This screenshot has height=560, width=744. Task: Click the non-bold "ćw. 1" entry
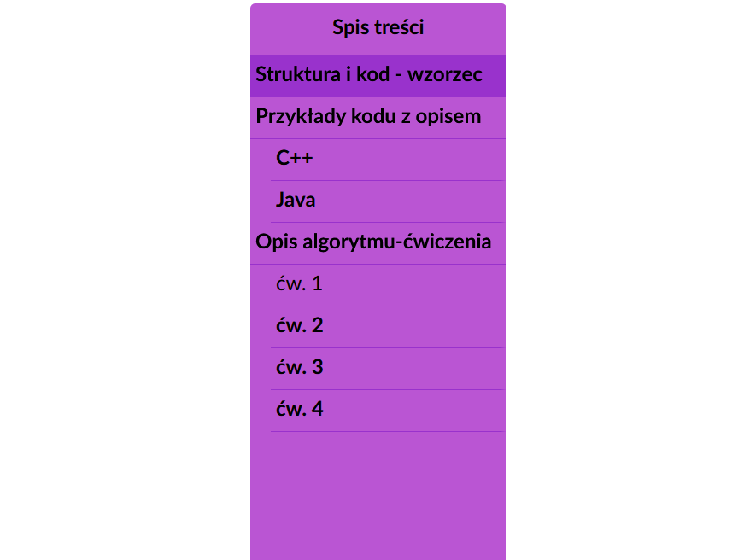[299, 283]
